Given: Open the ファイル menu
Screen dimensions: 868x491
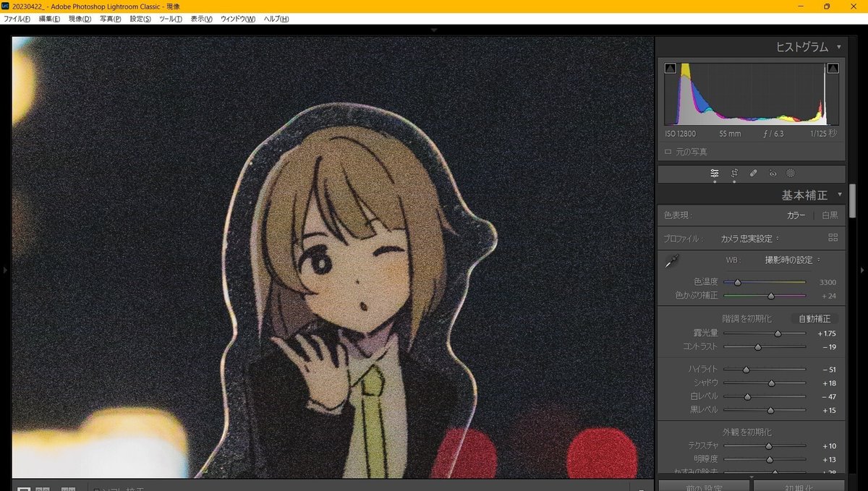Looking at the screenshot, I should [x=15, y=19].
